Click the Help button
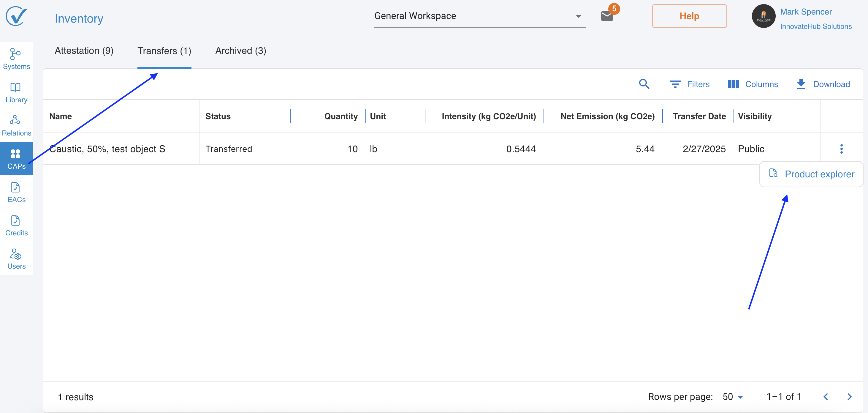Viewport: 868px width, 413px height. click(689, 16)
